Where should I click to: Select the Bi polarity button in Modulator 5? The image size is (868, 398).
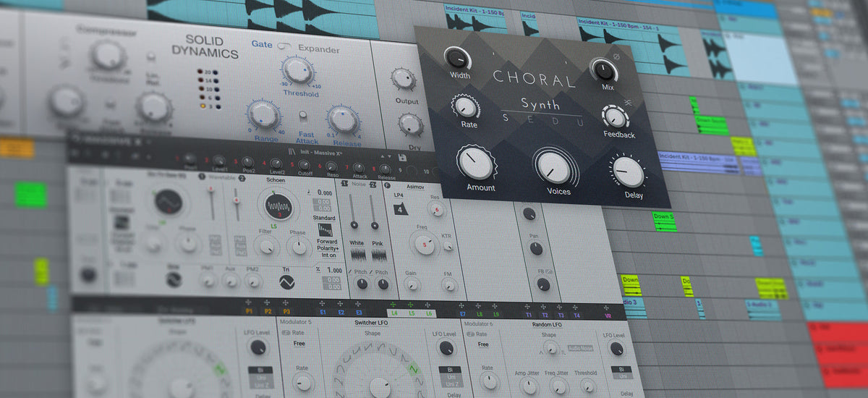451,370
